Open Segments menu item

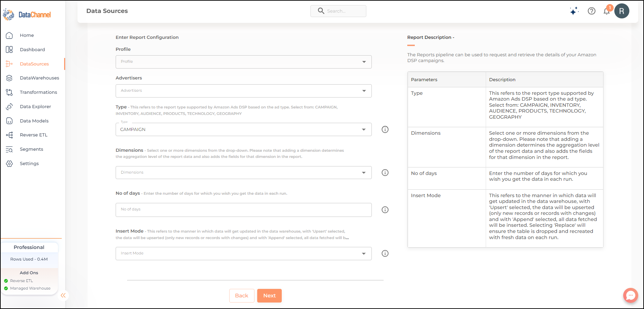point(31,149)
